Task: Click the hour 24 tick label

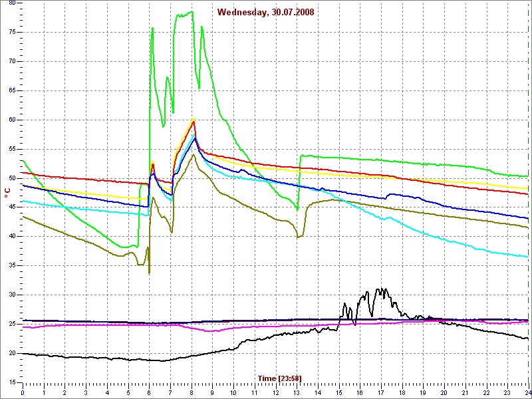Action: tap(527, 392)
